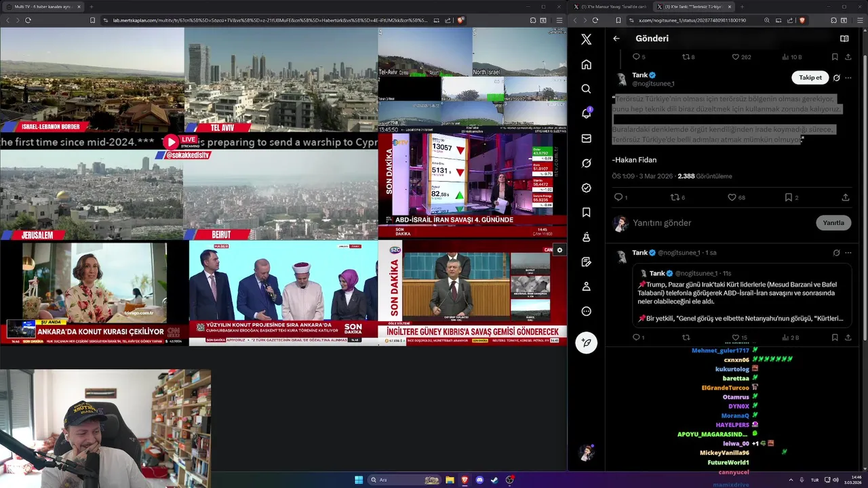This screenshot has height=488, width=868.
Task: Open Discord from taskbar
Action: pyautogui.click(x=479, y=480)
